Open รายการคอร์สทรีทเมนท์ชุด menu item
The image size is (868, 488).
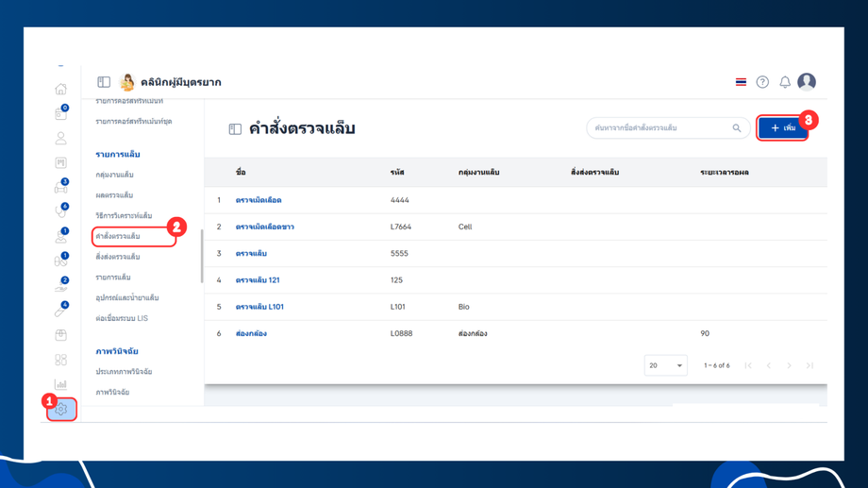[x=133, y=122]
